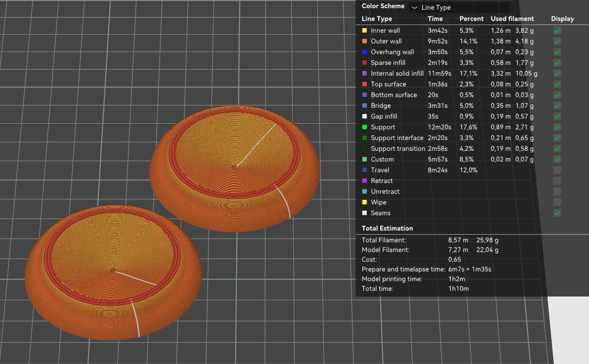Click the Model printing time 1h2m
The image size is (589, 364).
(x=456, y=279)
